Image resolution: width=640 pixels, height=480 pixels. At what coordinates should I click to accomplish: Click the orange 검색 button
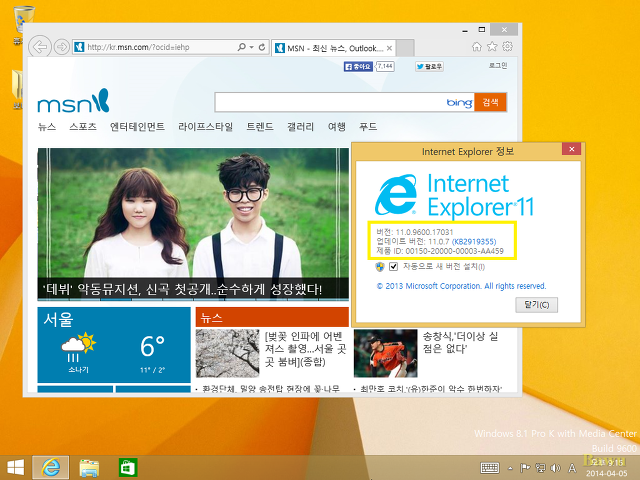pos(490,102)
